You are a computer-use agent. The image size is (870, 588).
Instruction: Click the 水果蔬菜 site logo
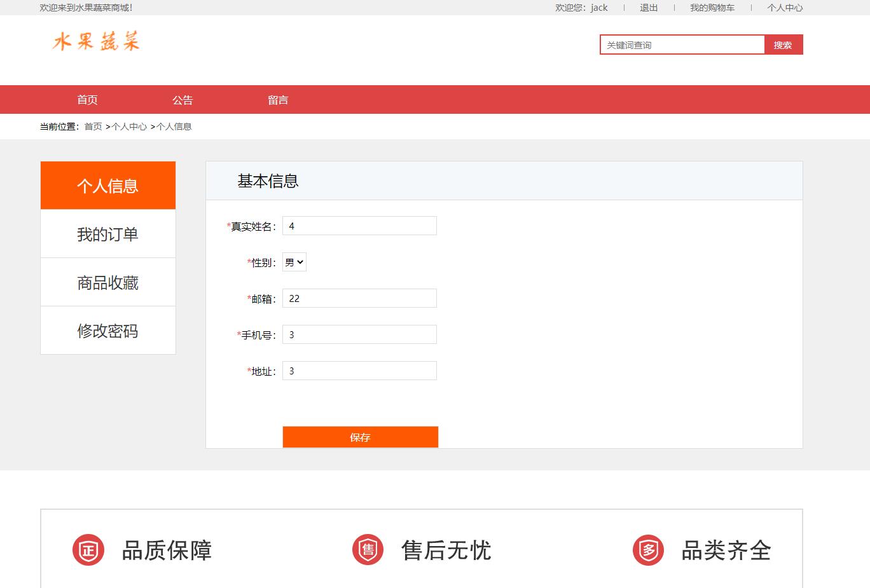click(x=96, y=41)
